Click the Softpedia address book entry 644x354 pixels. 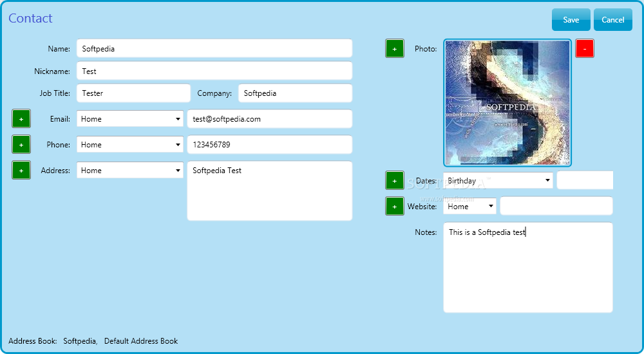tap(80, 341)
